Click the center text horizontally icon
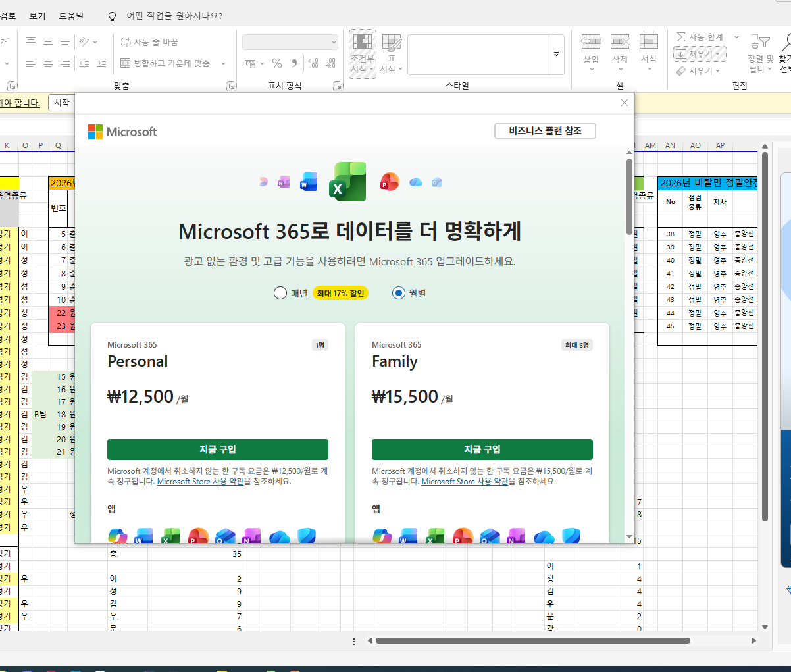The height and width of the screenshot is (672, 791). (x=48, y=63)
